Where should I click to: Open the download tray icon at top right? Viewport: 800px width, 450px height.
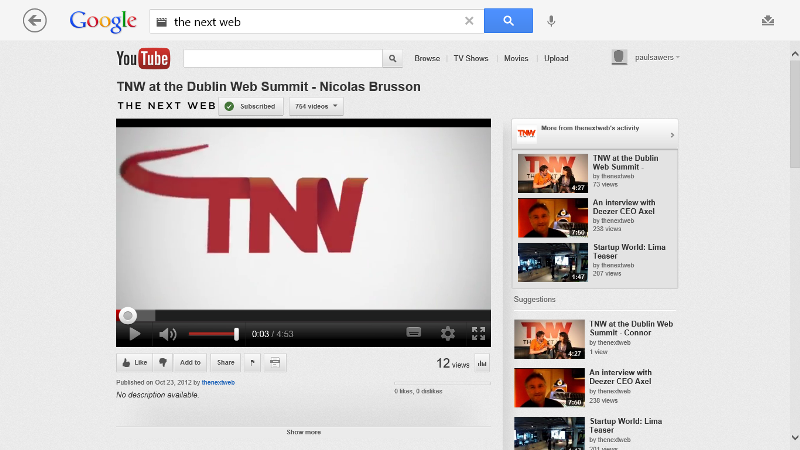click(x=768, y=20)
